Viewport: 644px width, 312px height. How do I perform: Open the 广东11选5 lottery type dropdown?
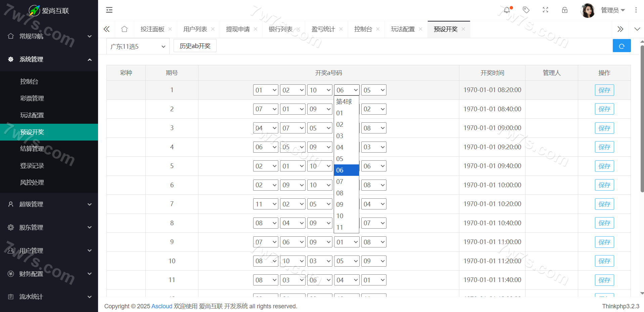click(x=138, y=46)
